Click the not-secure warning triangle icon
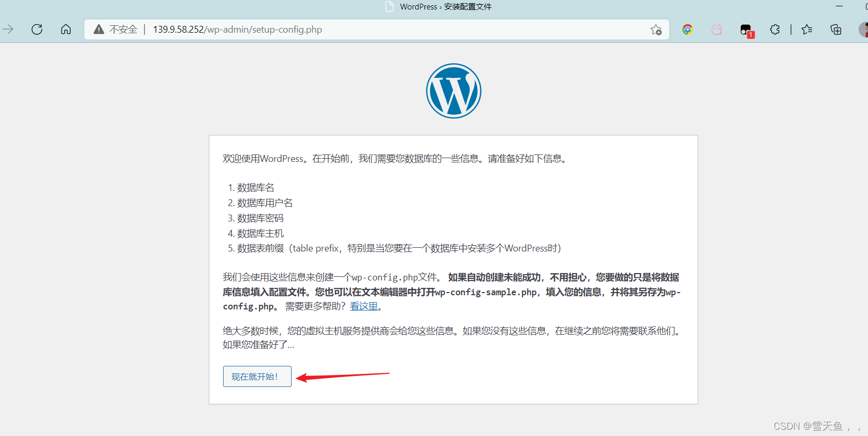The height and width of the screenshot is (436, 868). 99,30
